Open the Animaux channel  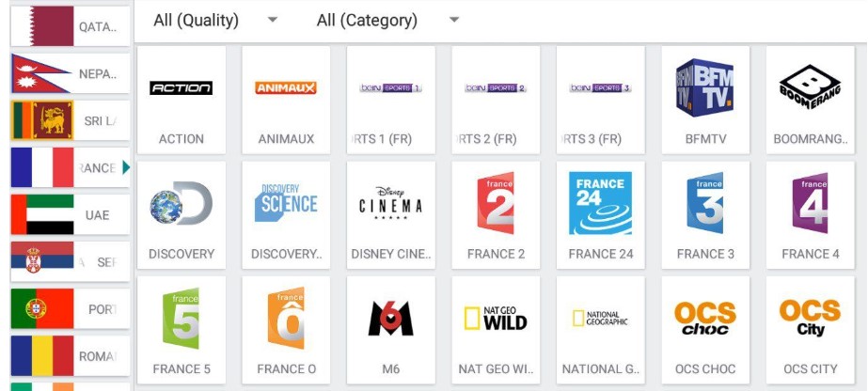pyautogui.click(x=286, y=100)
